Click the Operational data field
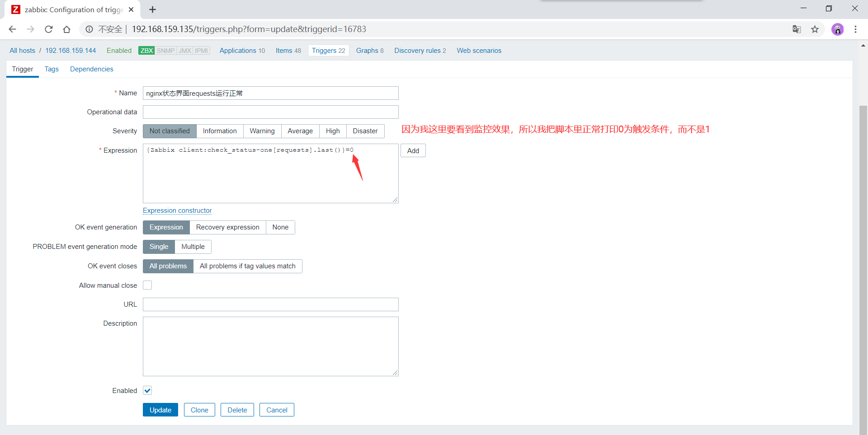 (271, 112)
